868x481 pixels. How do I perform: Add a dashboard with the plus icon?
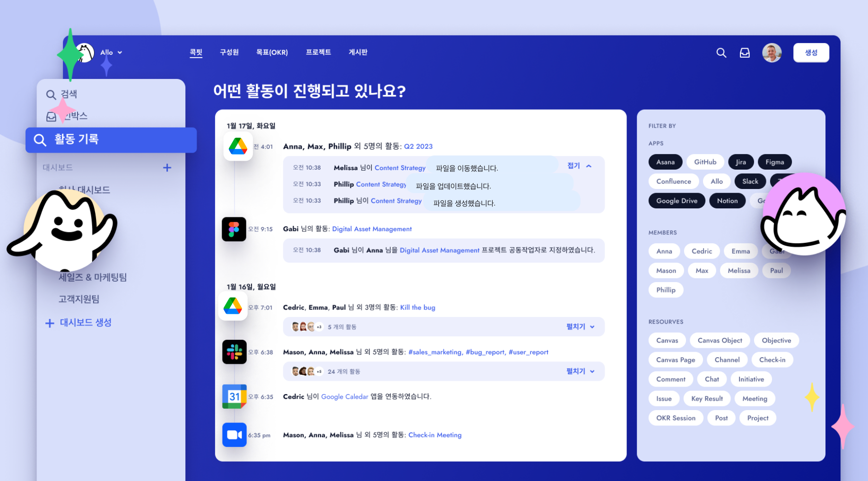(167, 168)
